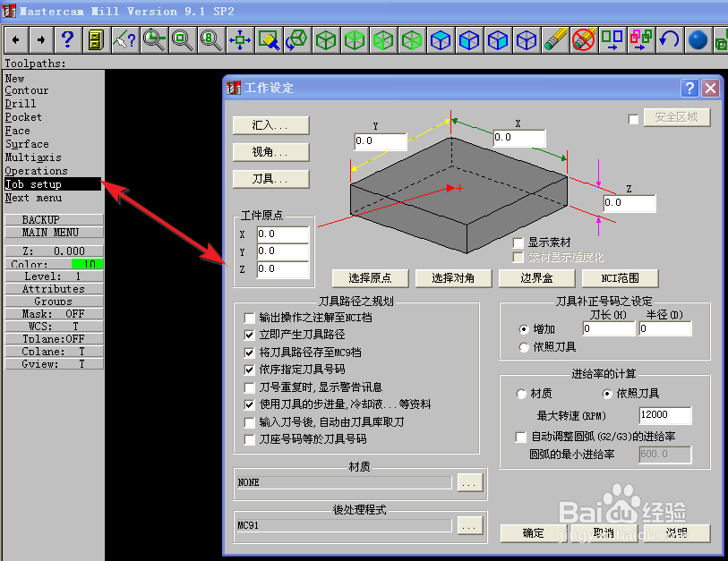Image resolution: width=728 pixels, height=561 pixels.
Task: Repaint the screen with the brush icon
Action: pyautogui.click(x=269, y=40)
